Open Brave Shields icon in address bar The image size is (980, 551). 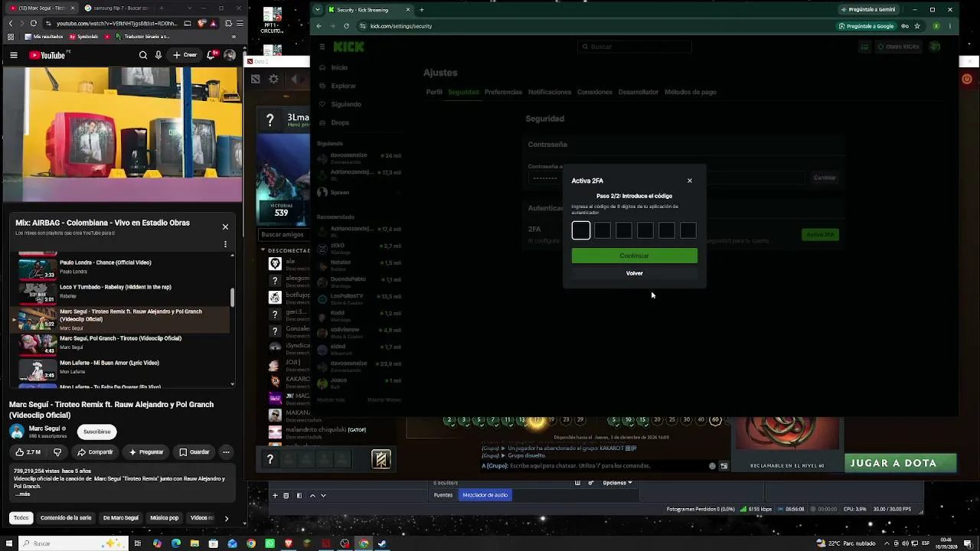201,24
